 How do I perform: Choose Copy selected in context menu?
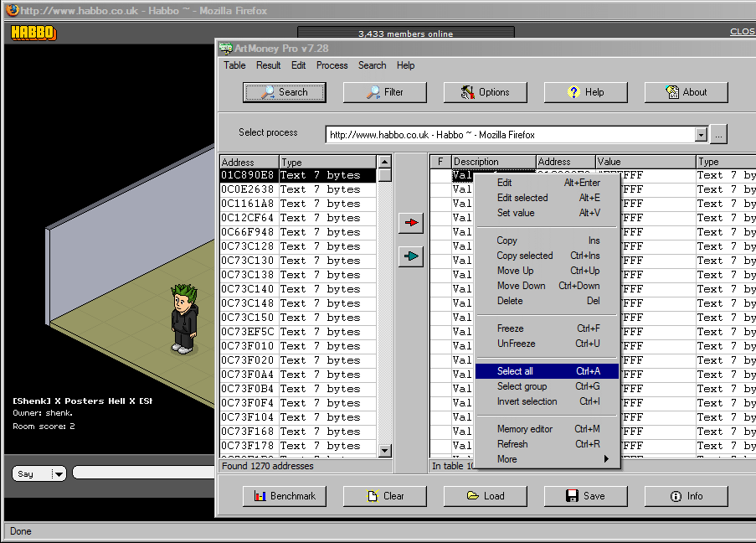tap(548, 256)
